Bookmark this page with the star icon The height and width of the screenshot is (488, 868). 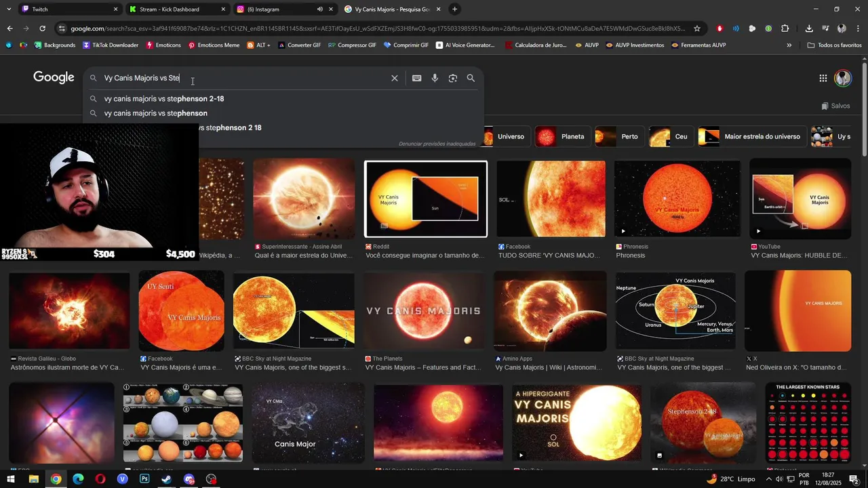point(696,28)
